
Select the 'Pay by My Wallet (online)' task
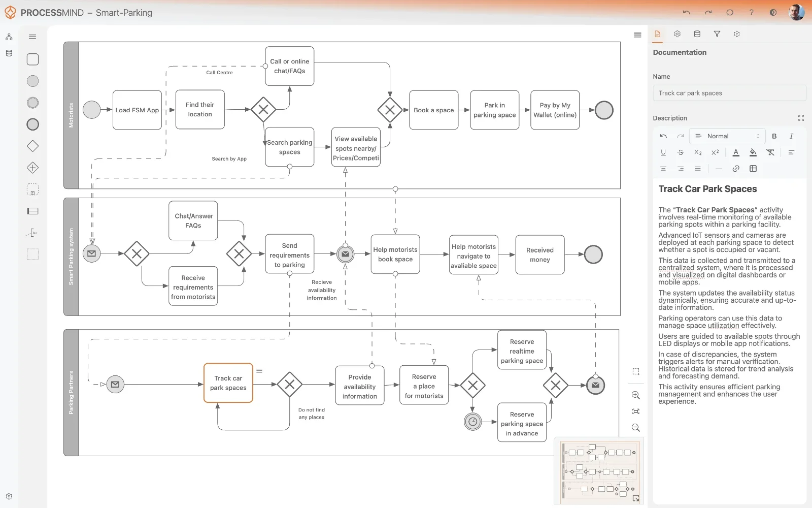coord(555,110)
